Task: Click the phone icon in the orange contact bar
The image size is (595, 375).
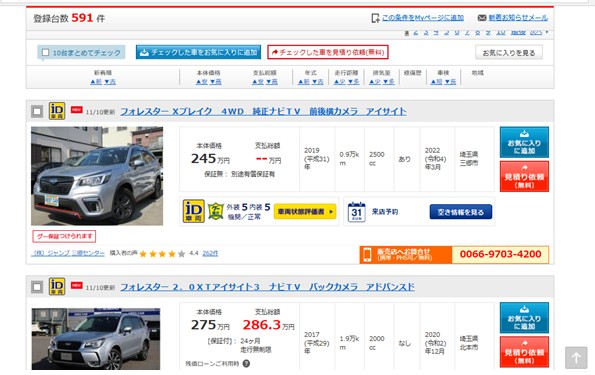Action: click(x=367, y=255)
